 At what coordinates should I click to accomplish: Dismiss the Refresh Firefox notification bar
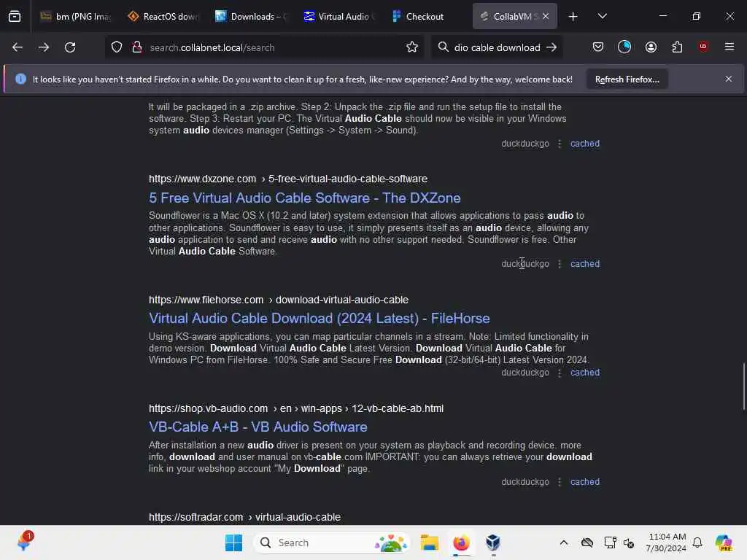coord(729,79)
